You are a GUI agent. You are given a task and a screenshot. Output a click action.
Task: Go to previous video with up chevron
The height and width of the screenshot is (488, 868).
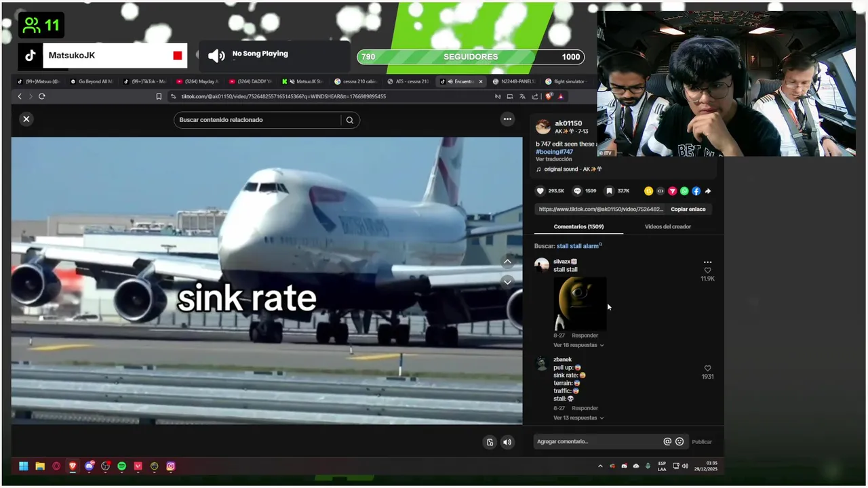coord(507,262)
